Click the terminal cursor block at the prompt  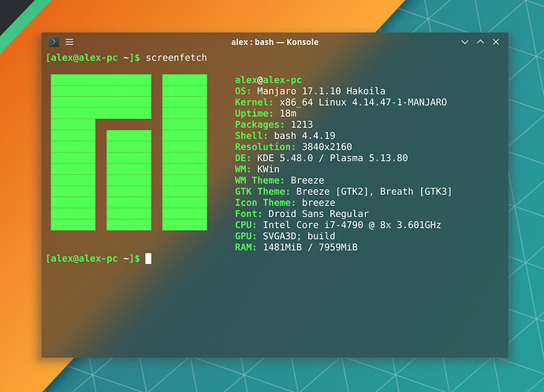point(148,259)
